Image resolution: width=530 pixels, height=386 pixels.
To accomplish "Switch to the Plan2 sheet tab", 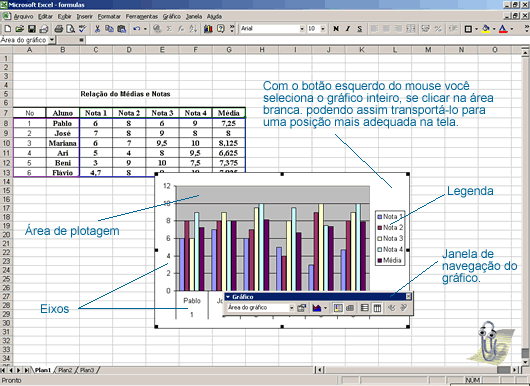I will pos(65,370).
